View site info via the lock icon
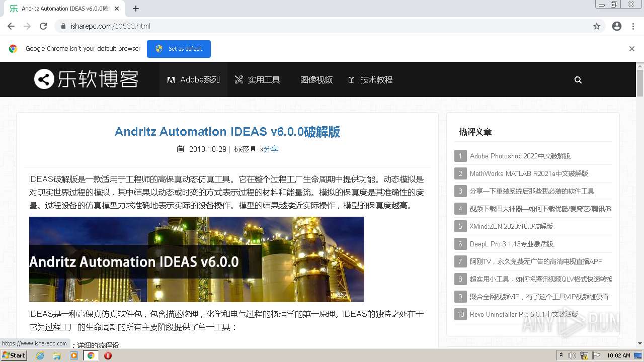 [x=63, y=26]
